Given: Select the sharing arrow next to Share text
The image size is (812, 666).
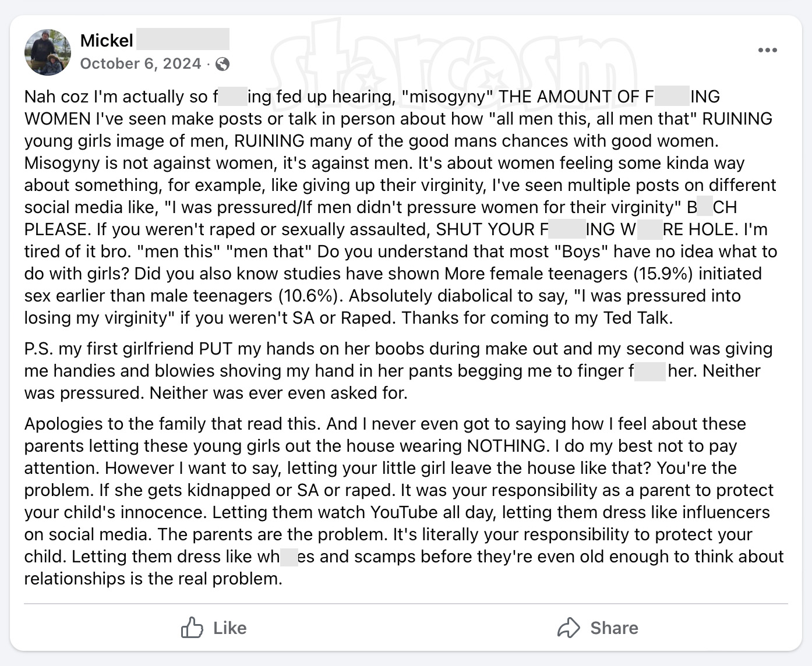Looking at the screenshot, I should tap(569, 628).
